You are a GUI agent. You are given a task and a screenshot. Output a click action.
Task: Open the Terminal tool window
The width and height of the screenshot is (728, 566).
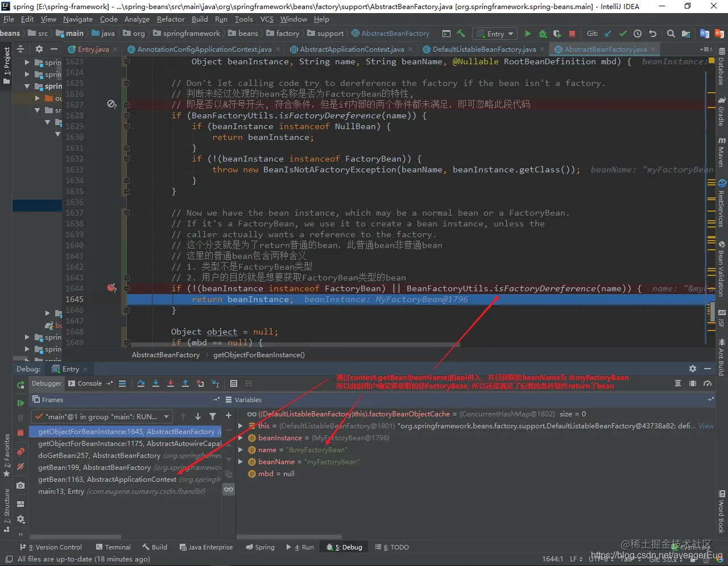[113, 547]
